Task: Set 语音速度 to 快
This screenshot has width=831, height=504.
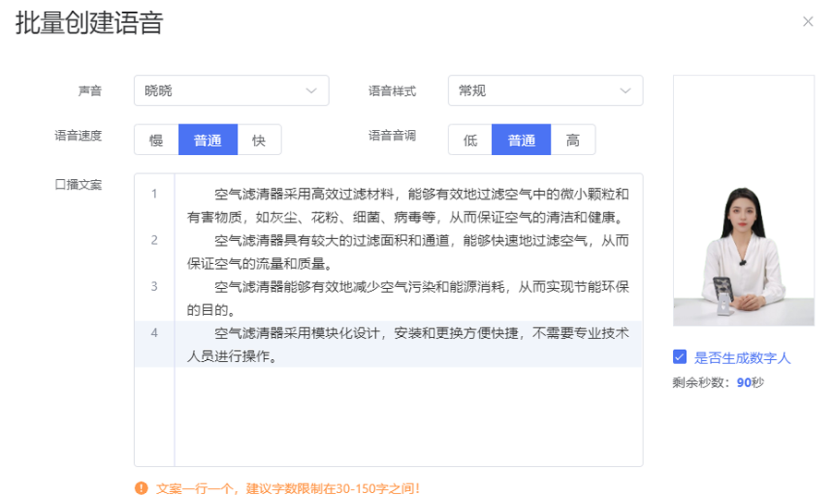Action: [x=259, y=140]
